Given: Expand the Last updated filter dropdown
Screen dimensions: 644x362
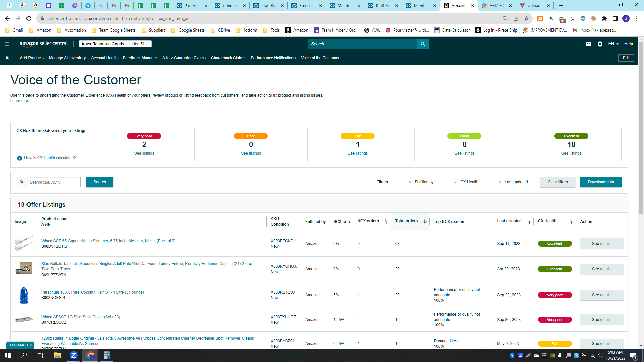Looking at the screenshot, I should 514,182.
